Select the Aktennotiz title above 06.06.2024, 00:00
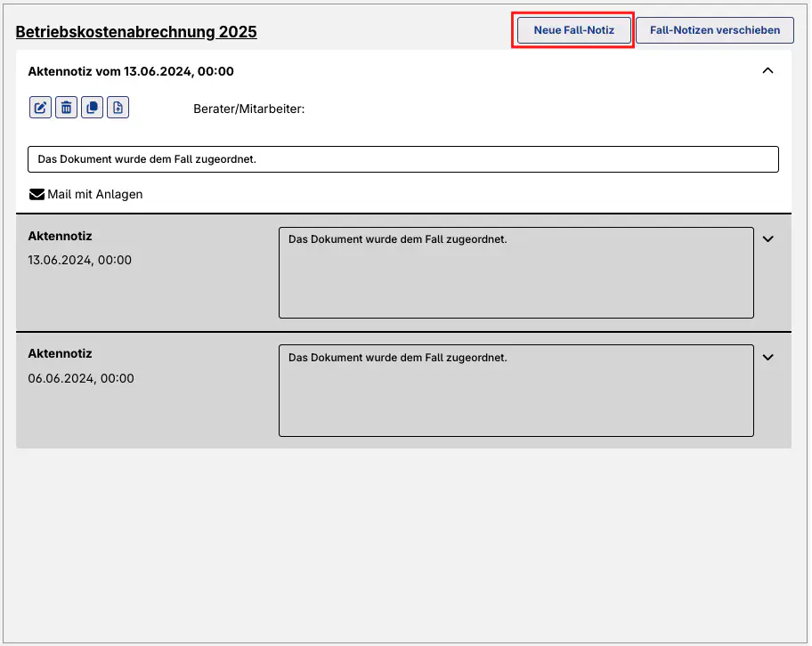Screen dimensions: 812x646 60,353
